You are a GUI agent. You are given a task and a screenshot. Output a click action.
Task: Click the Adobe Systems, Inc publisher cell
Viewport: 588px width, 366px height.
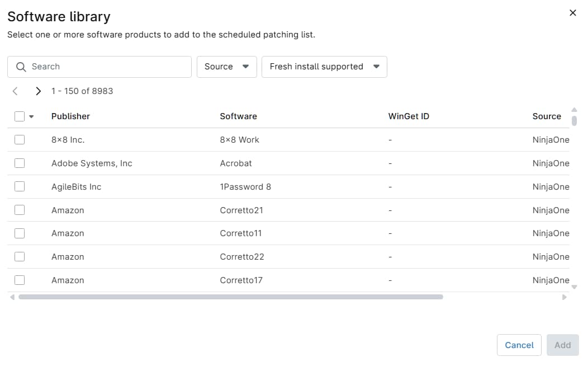[x=92, y=163]
